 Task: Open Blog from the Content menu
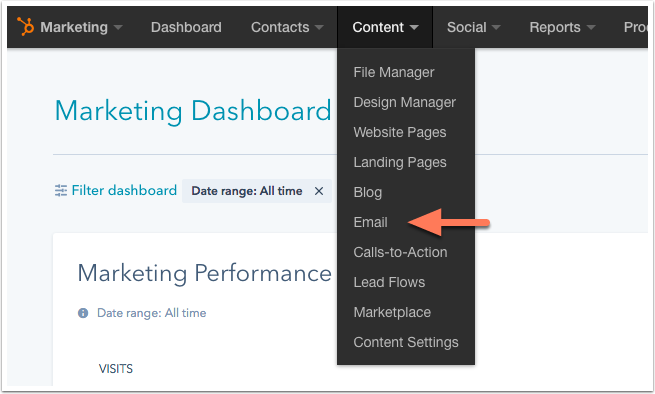click(368, 193)
